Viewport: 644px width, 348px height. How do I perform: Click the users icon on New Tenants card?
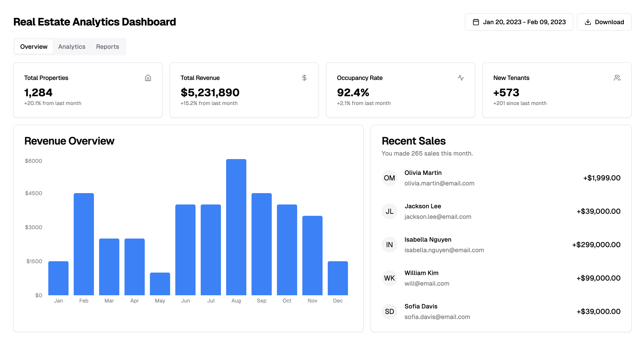617,78
